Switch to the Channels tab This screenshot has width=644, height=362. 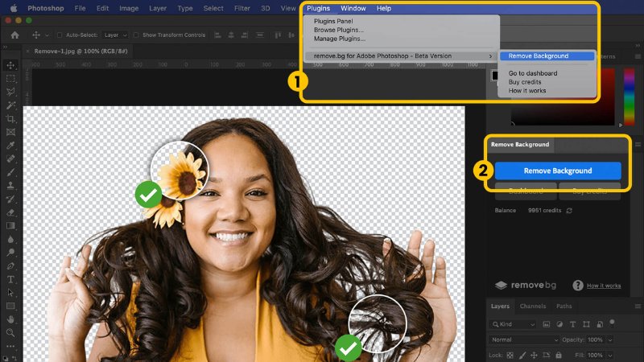(533, 306)
